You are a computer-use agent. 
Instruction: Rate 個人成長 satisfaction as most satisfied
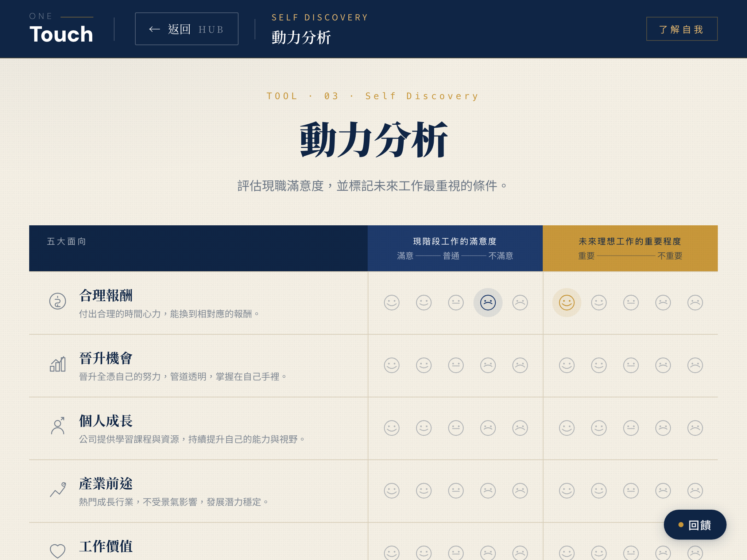click(392, 428)
